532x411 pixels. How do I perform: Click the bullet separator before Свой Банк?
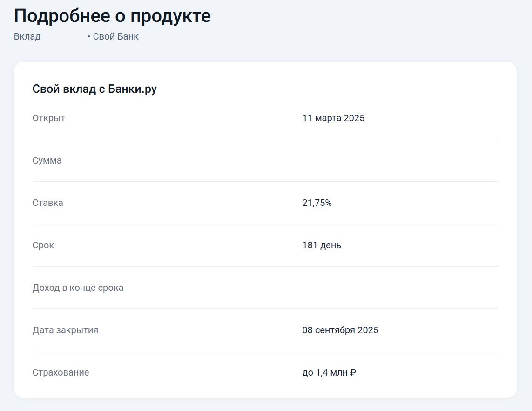(89, 36)
